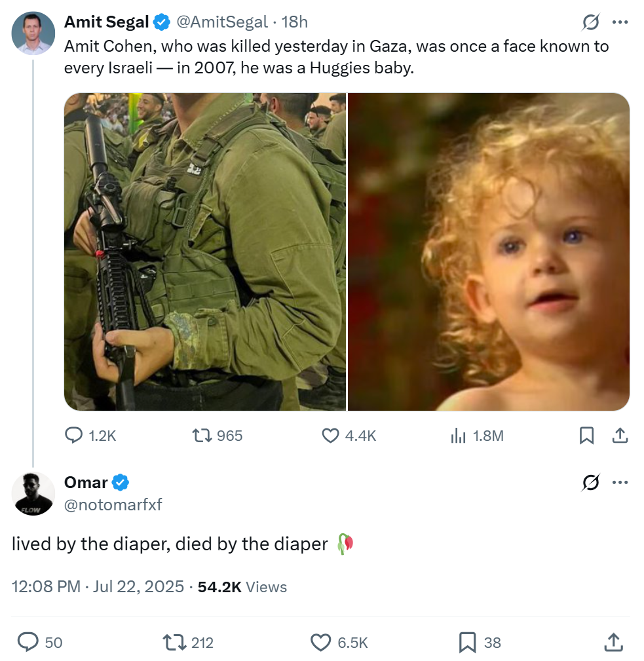The width and height of the screenshot is (644, 661).
Task: Open the curly-haired baby photo
Action: (489, 252)
